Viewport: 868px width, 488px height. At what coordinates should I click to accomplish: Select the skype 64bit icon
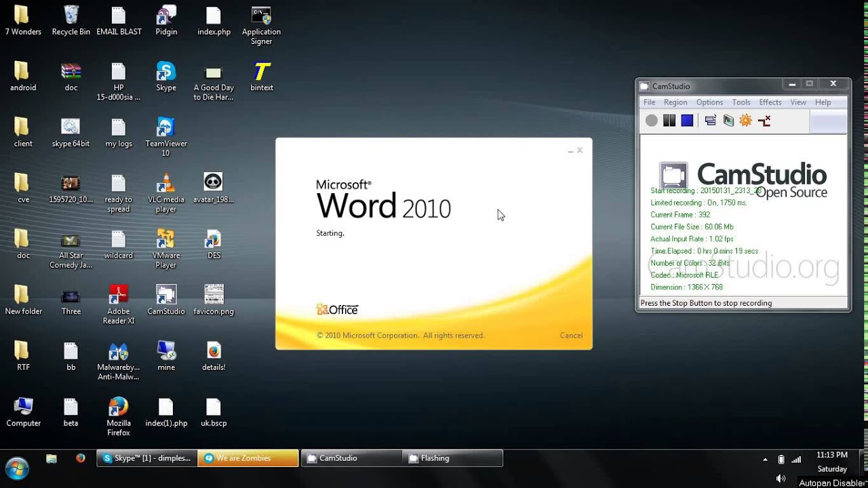[71, 133]
